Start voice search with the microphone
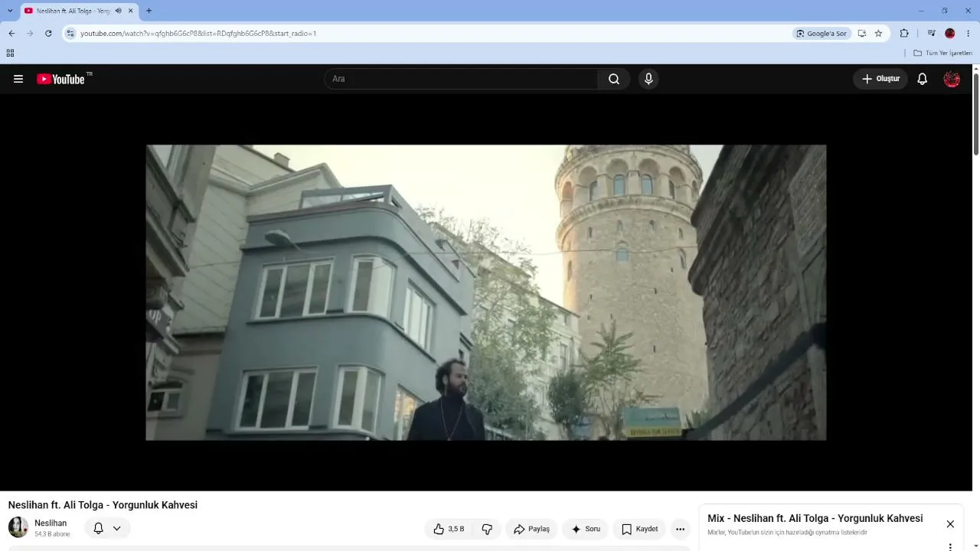The width and height of the screenshot is (980, 551). [x=648, y=79]
